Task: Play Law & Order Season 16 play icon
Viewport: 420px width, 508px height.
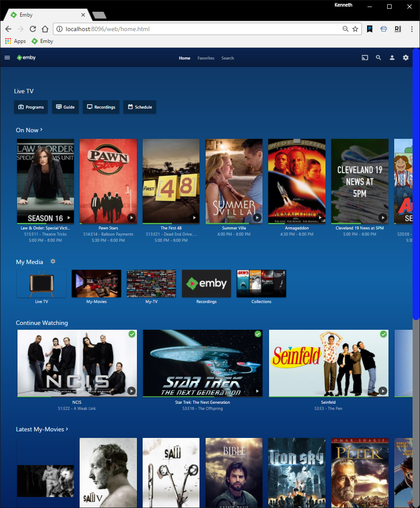Action: 69,217
